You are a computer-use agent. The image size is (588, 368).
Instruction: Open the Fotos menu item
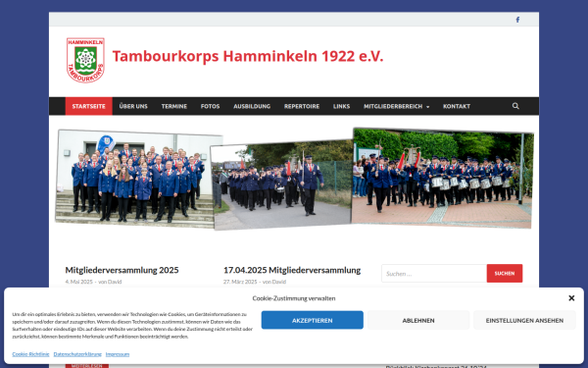[210, 106]
